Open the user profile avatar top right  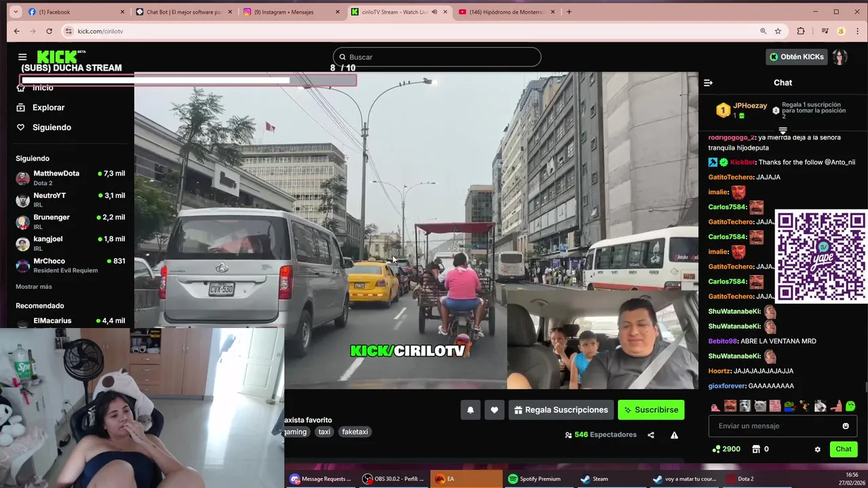point(840,57)
